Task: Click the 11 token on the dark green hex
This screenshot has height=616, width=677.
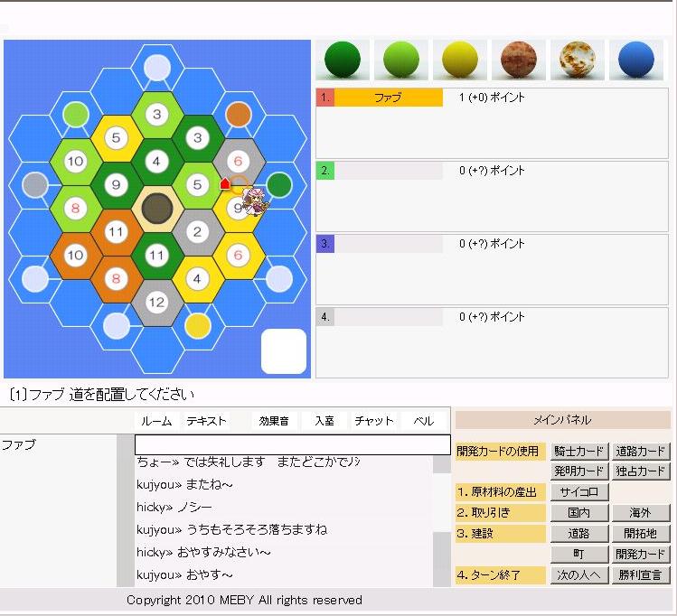Action: pos(156,256)
